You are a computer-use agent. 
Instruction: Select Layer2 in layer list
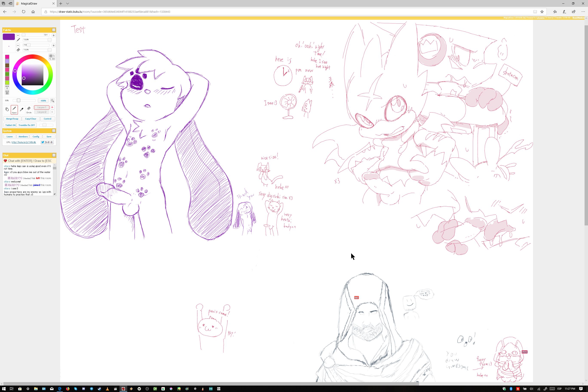coord(42,112)
